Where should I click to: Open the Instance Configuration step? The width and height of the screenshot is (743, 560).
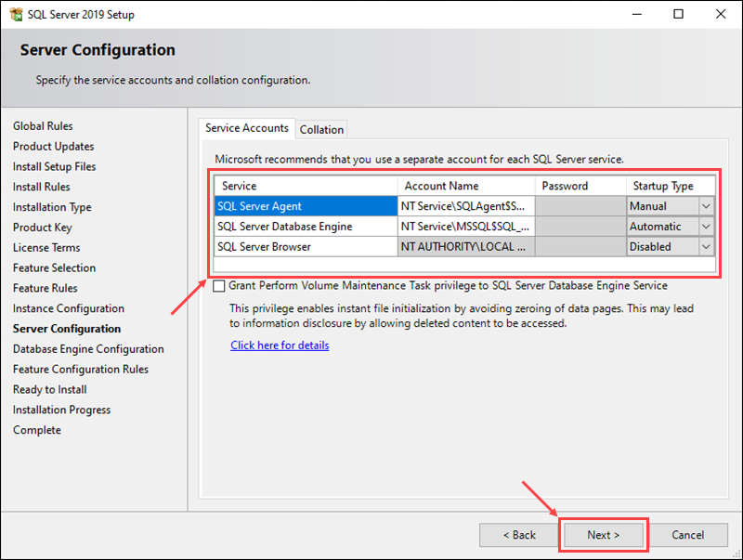(69, 307)
